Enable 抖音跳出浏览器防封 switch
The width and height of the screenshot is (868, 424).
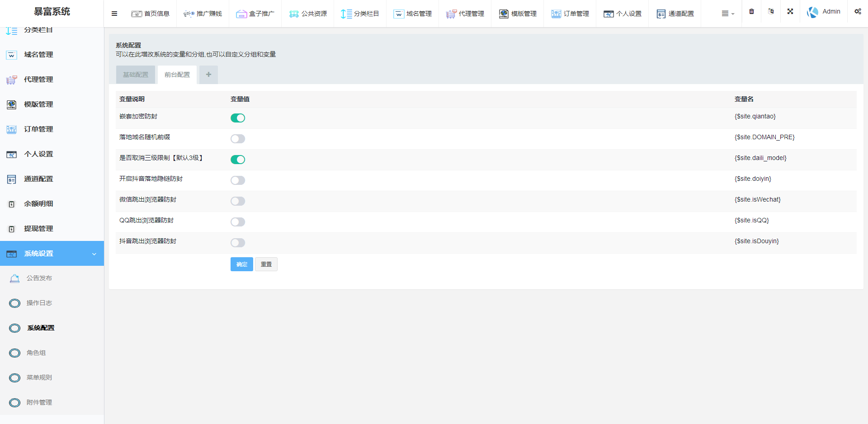tap(238, 243)
